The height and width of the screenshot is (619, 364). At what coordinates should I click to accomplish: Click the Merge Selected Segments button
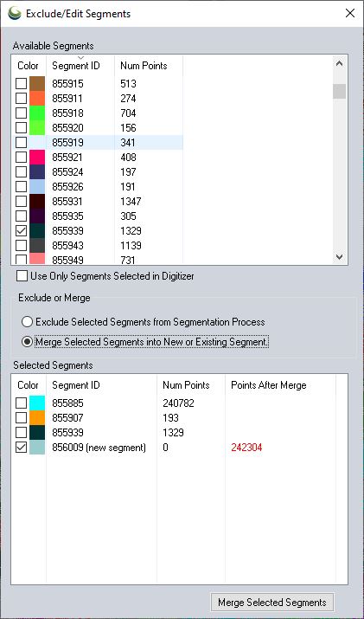[272, 603]
